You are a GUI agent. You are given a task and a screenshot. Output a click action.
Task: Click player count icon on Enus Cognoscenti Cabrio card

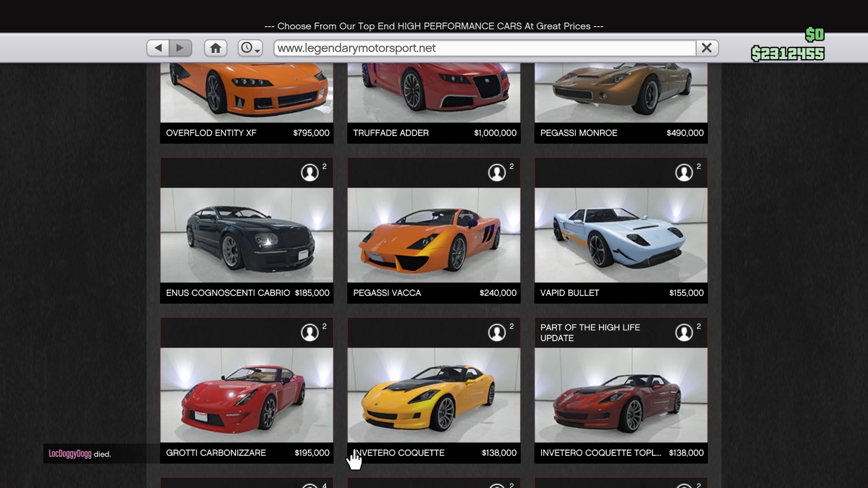point(310,173)
